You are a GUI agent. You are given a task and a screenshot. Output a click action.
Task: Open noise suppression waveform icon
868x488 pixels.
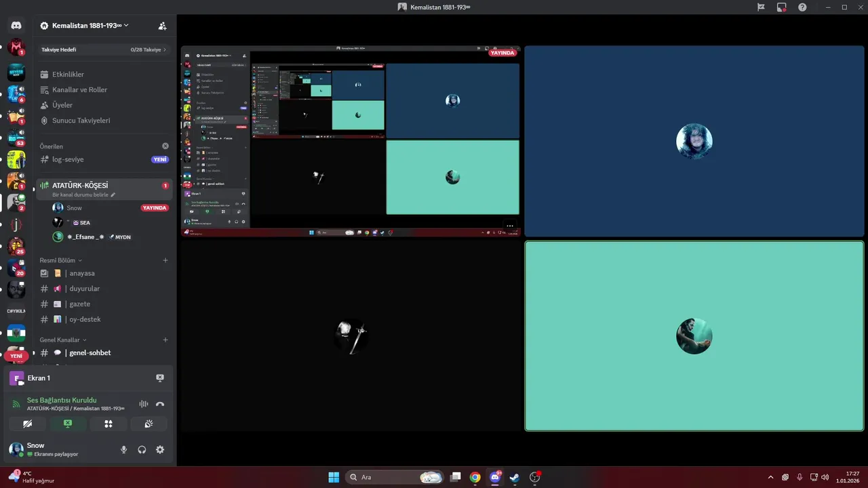click(144, 404)
